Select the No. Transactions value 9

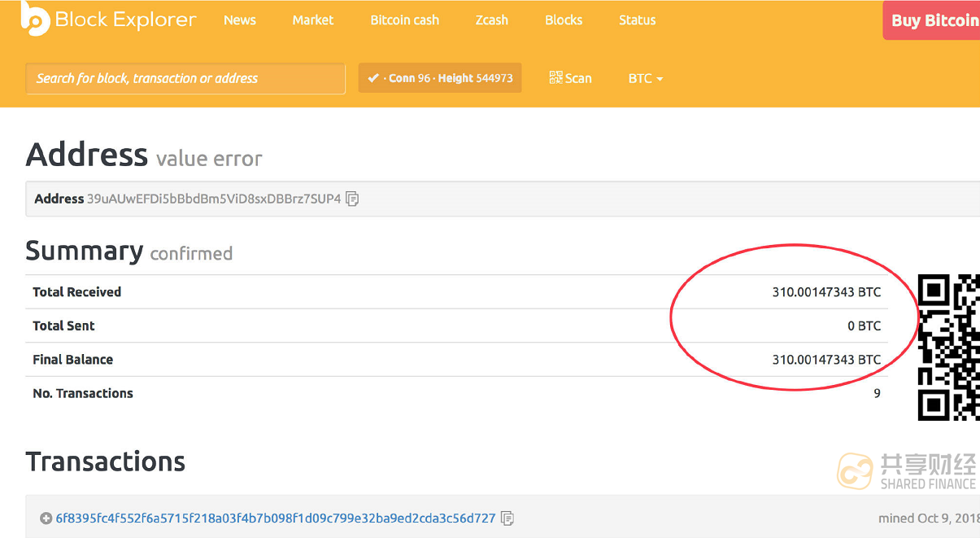pyautogui.click(x=877, y=393)
